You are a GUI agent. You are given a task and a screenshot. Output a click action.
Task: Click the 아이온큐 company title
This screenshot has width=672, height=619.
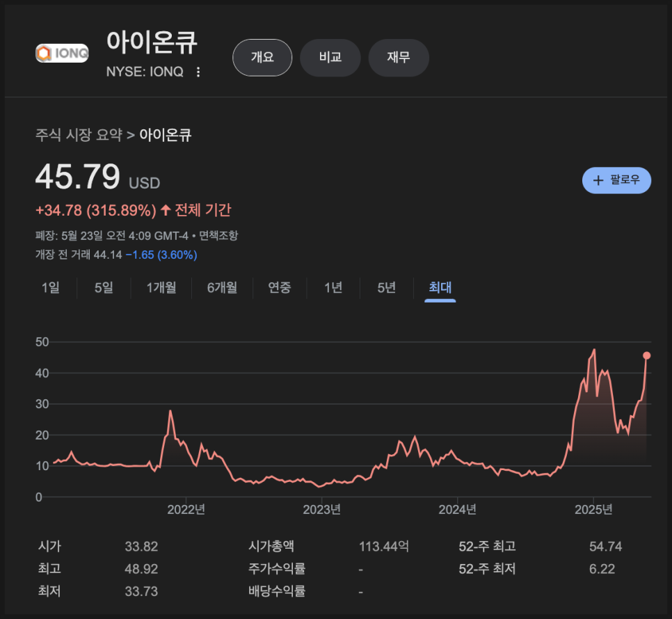[152, 42]
